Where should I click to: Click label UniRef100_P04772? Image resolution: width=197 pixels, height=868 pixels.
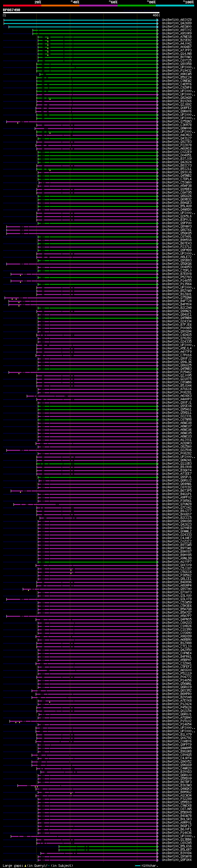177,677
